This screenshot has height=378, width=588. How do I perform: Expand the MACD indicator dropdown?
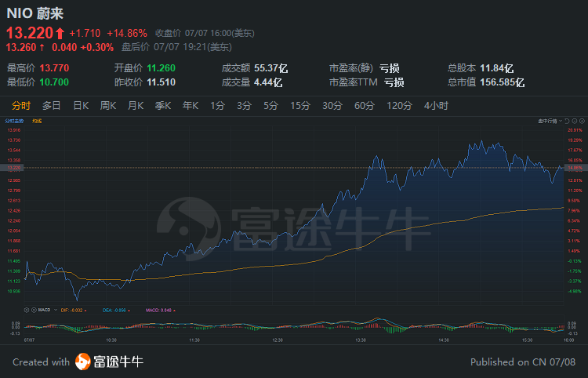pos(56,310)
